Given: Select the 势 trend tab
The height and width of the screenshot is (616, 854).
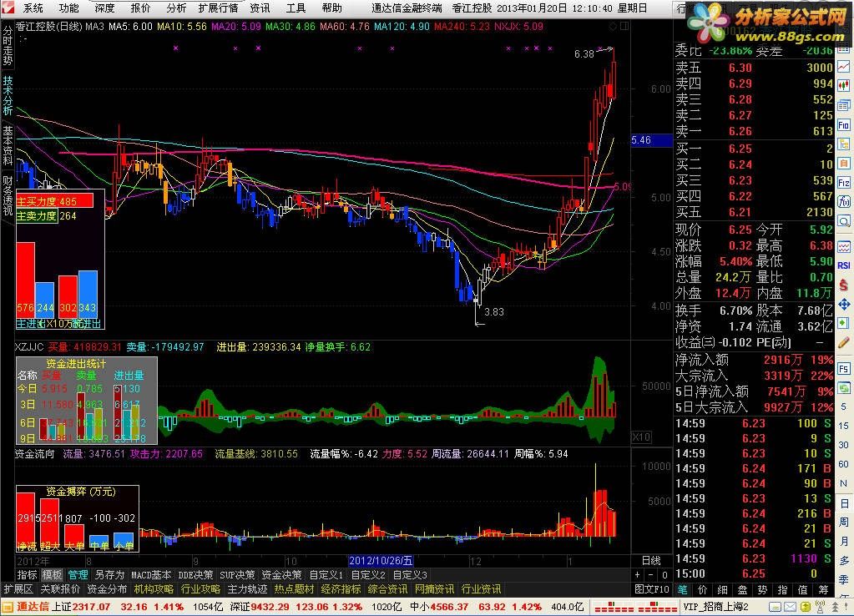Looking at the screenshot, I should pos(762,589).
